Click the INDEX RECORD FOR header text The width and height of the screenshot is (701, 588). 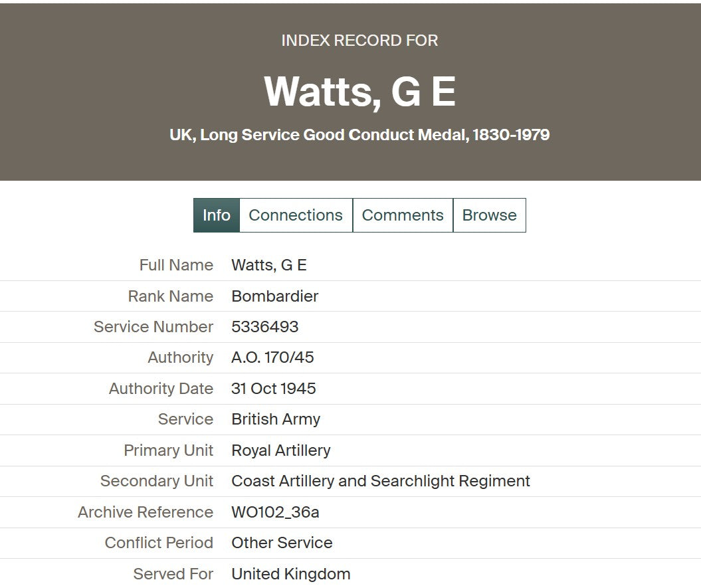pyautogui.click(x=360, y=41)
